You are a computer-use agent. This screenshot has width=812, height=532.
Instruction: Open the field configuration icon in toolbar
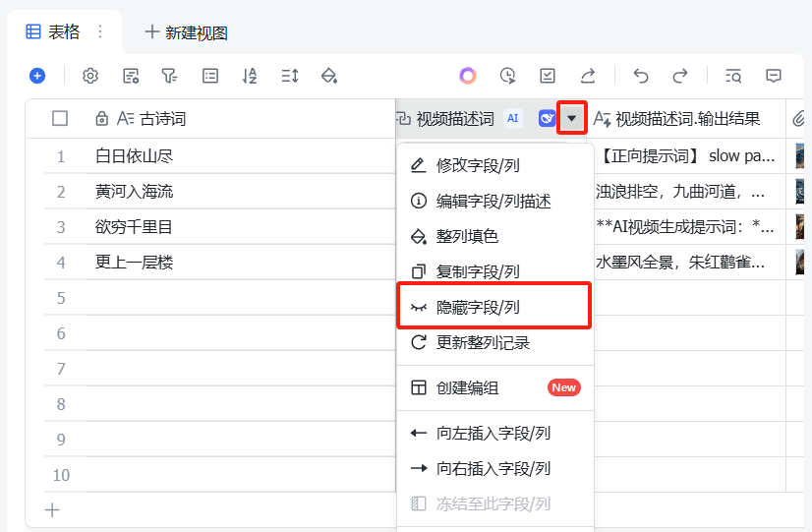(131, 76)
